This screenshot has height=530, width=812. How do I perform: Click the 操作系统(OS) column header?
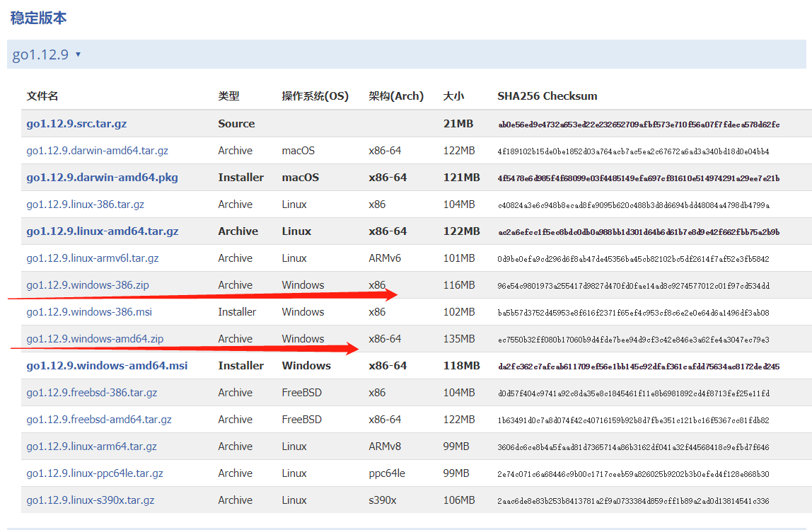point(315,96)
